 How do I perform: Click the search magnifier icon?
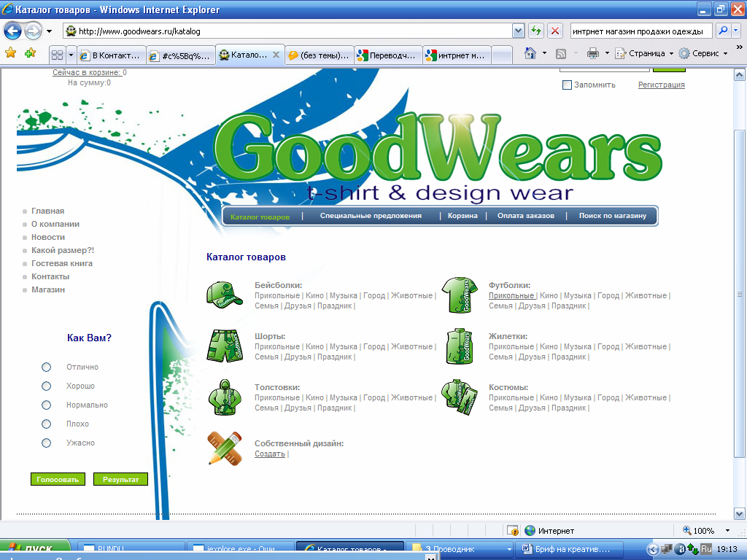tap(723, 31)
